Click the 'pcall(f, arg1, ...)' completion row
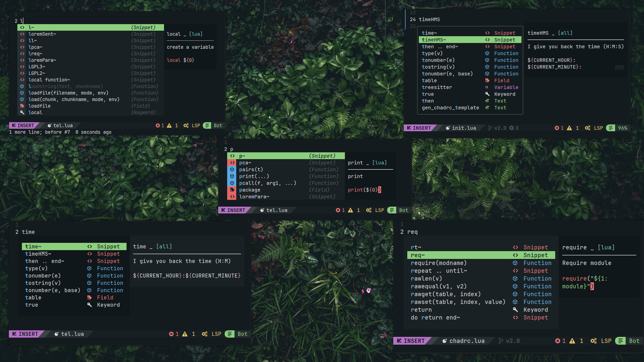644x362 pixels. (x=286, y=183)
